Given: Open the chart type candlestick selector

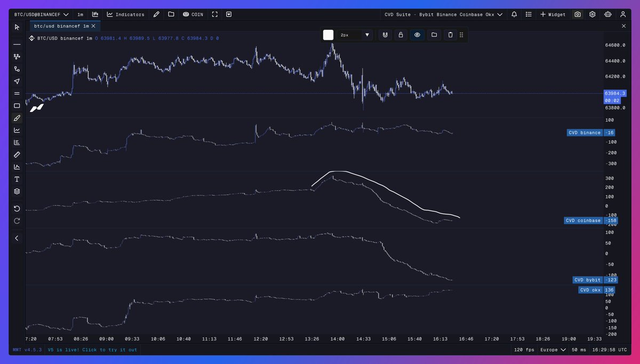Looking at the screenshot, I should click(95, 14).
